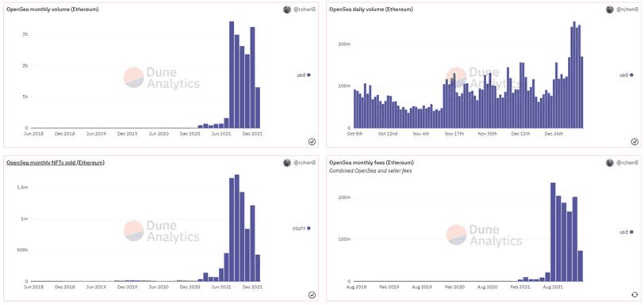Open author avatar on daily volume chart
This screenshot has height=305, width=644.
610,10
